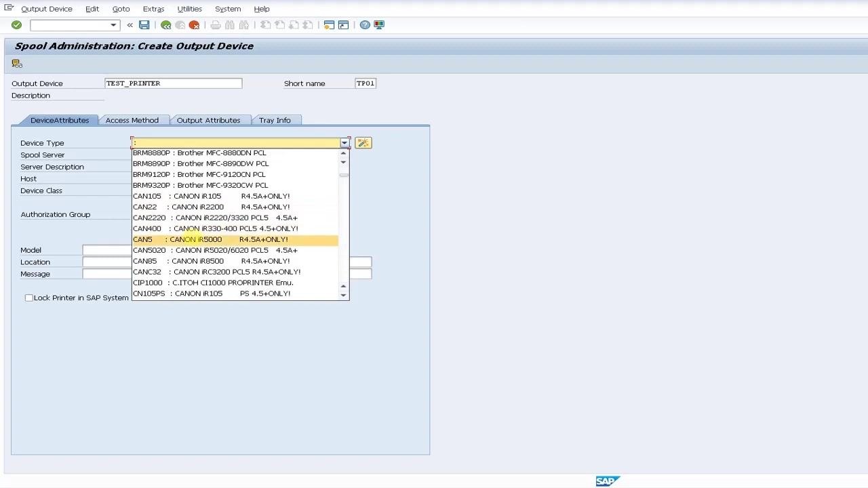The height and width of the screenshot is (488, 868).
Task: Open Customize Local Layout monitor icon
Action: (379, 25)
